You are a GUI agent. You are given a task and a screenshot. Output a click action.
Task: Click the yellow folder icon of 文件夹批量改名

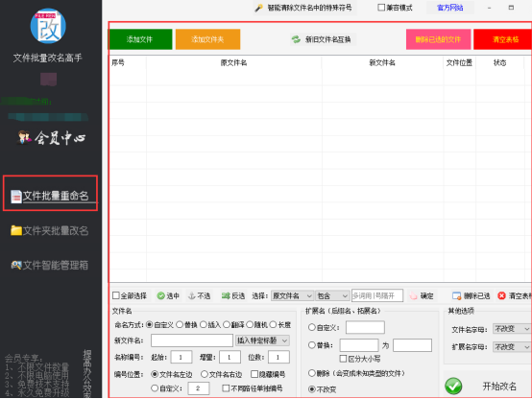[x=16, y=230]
